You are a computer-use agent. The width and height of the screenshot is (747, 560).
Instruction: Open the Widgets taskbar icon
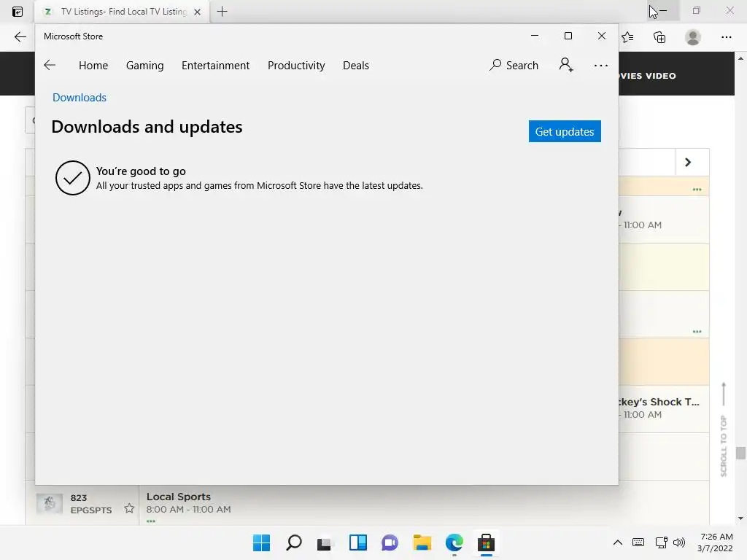(x=357, y=542)
